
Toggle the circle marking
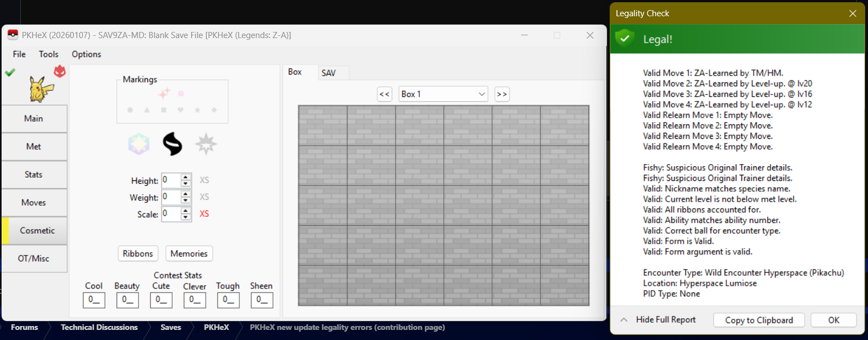pos(130,110)
